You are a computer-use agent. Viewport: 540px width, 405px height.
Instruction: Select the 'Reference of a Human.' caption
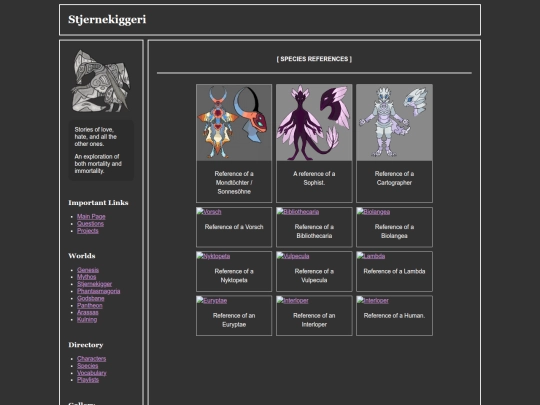[394, 316]
